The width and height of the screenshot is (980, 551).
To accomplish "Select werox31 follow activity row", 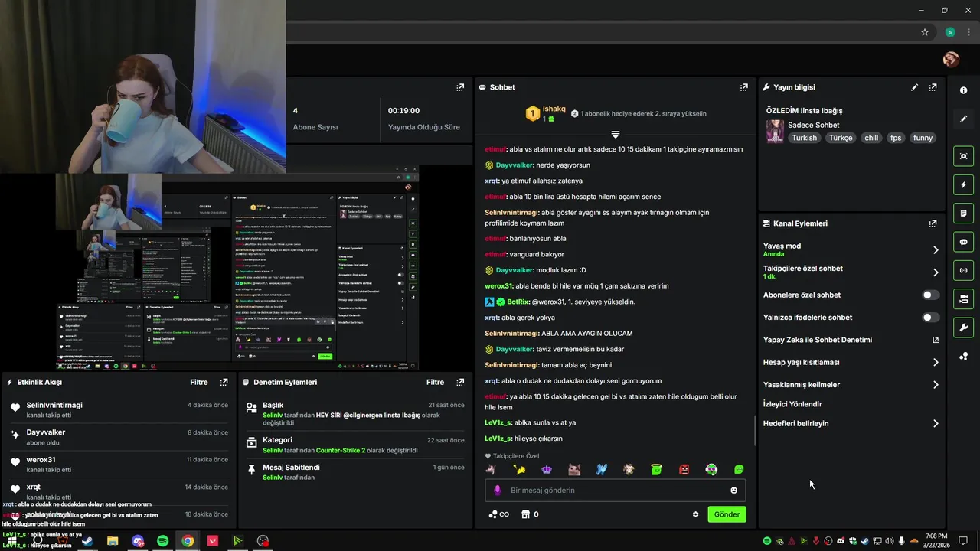I will [x=119, y=465].
